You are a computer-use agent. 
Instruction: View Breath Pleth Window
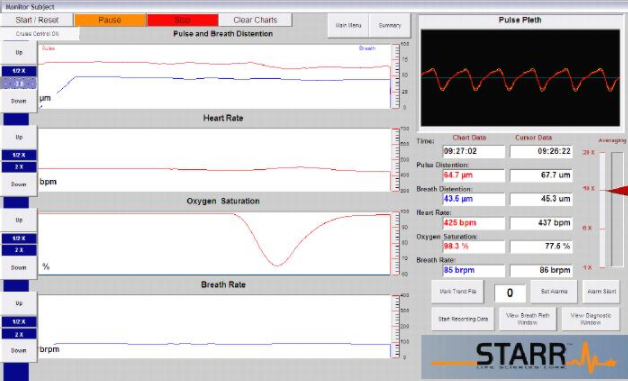click(527, 319)
